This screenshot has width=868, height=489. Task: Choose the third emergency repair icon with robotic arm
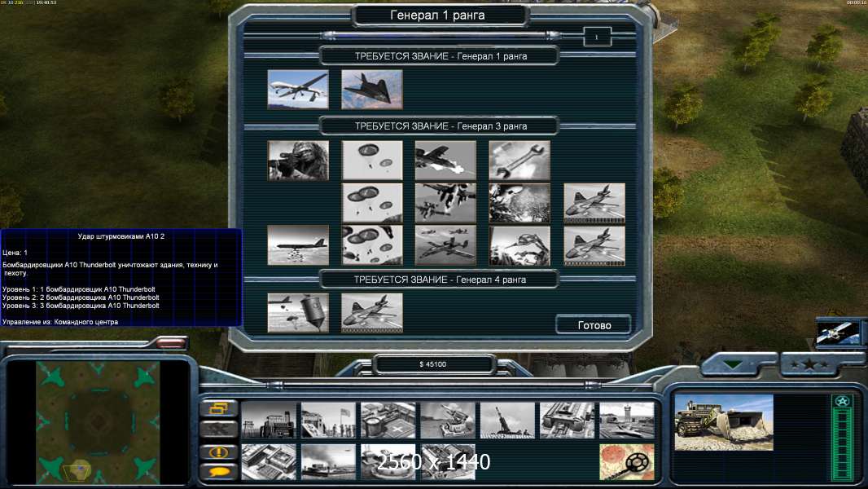coord(519,245)
